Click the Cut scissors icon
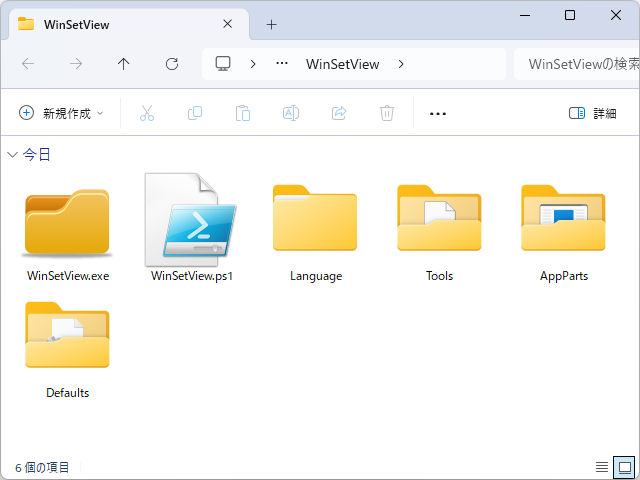The height and width of the screenshot is (480, 640). 147,113
